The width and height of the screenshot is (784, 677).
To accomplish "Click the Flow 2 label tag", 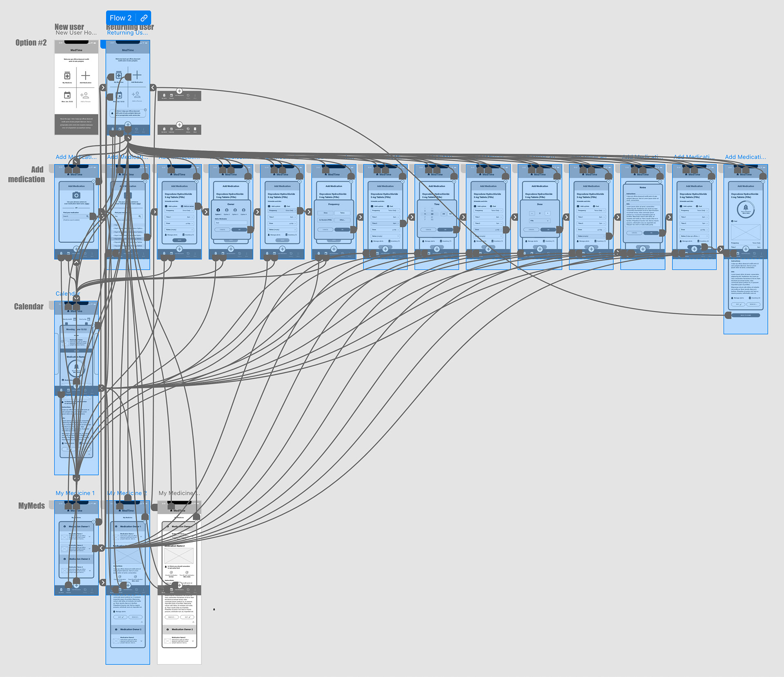I will click(120, 18).
